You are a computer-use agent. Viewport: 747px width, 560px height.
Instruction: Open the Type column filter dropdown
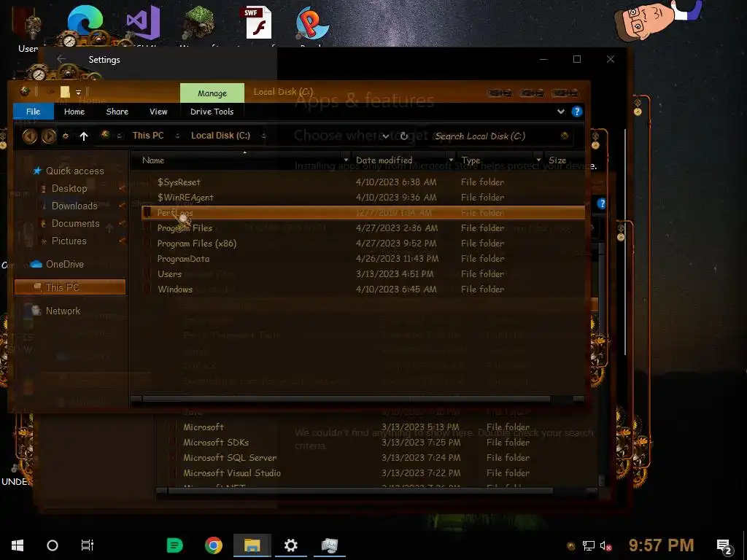538,160
